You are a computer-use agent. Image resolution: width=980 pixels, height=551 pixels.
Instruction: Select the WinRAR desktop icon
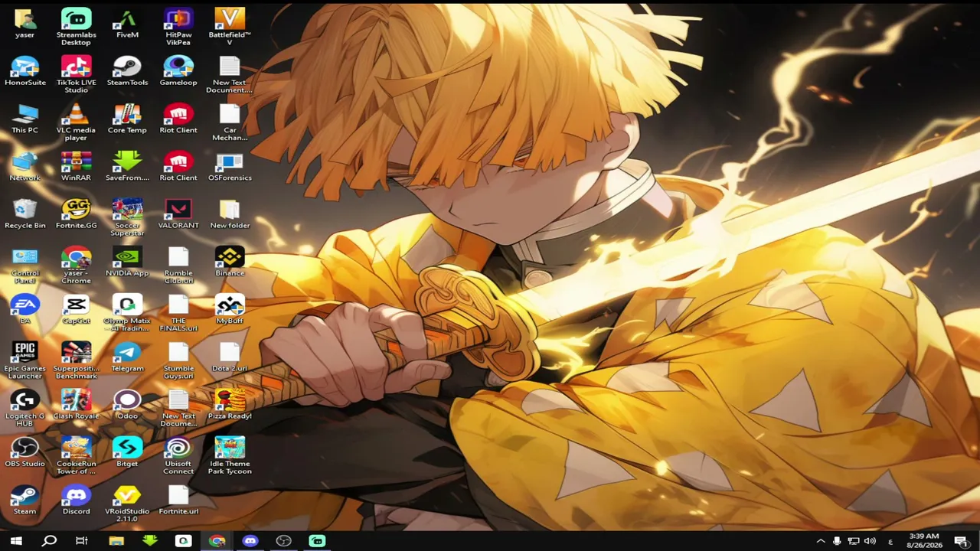tap(76, 166)
